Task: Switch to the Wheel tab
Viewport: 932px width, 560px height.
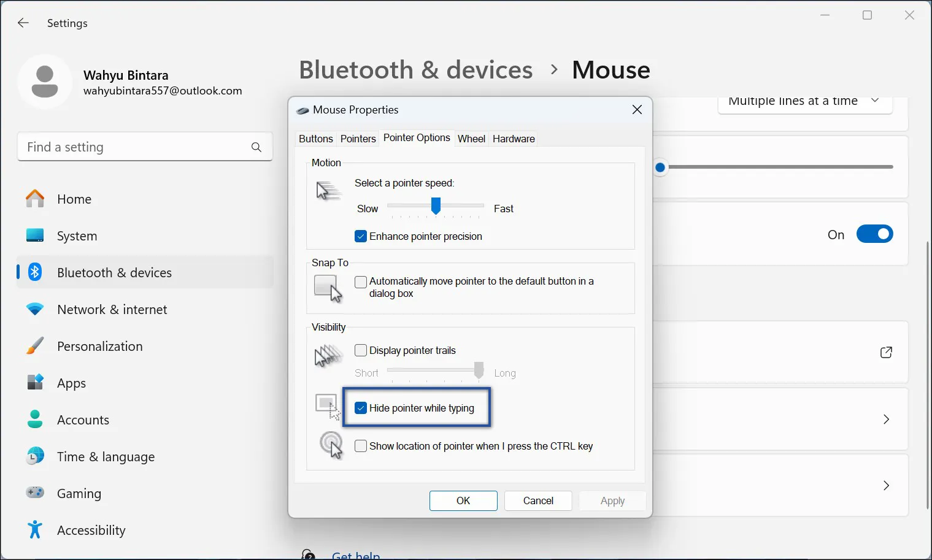Action: 471,139
